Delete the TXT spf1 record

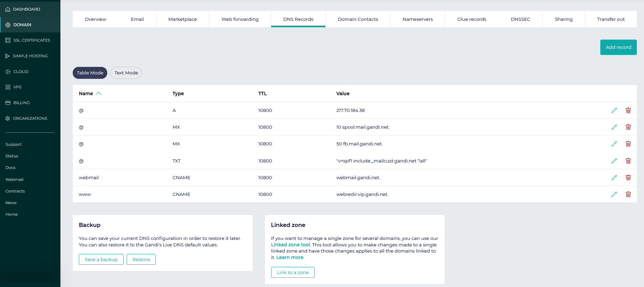click(628, 161)
